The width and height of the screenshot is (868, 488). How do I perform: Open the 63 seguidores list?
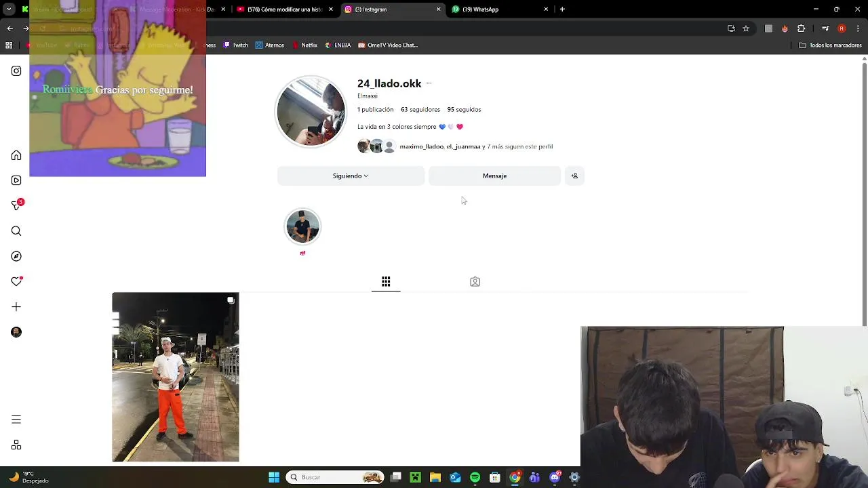coord(420,109)
